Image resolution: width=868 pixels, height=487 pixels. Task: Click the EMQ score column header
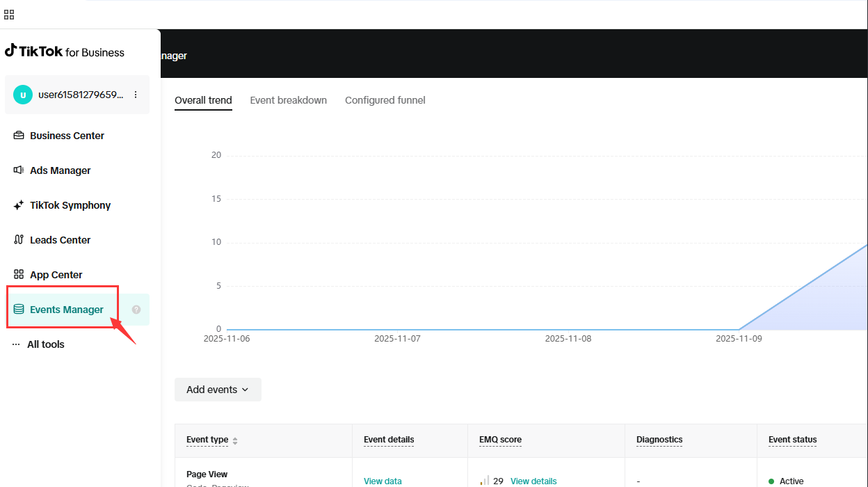pyautogui.click(x=500, y=440)
